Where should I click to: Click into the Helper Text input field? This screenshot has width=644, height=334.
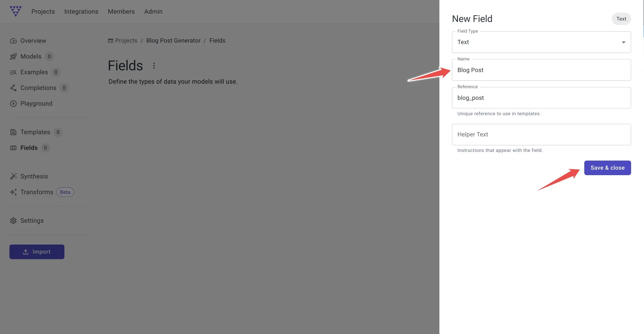point(541,135)
